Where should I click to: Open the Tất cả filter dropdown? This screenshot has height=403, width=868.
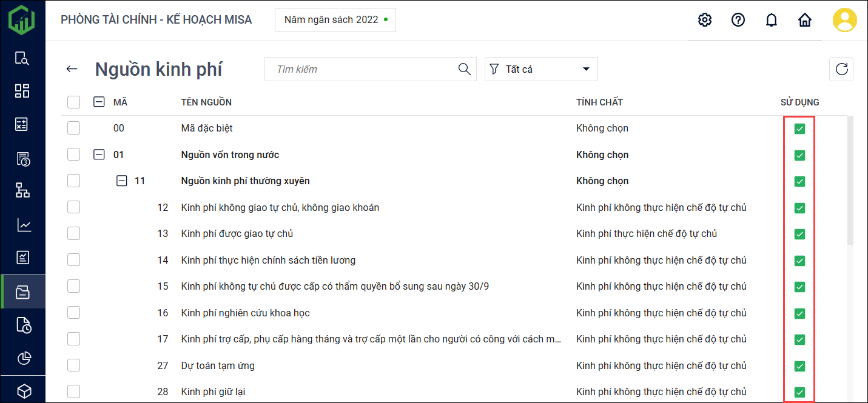[x=541, y=69]
